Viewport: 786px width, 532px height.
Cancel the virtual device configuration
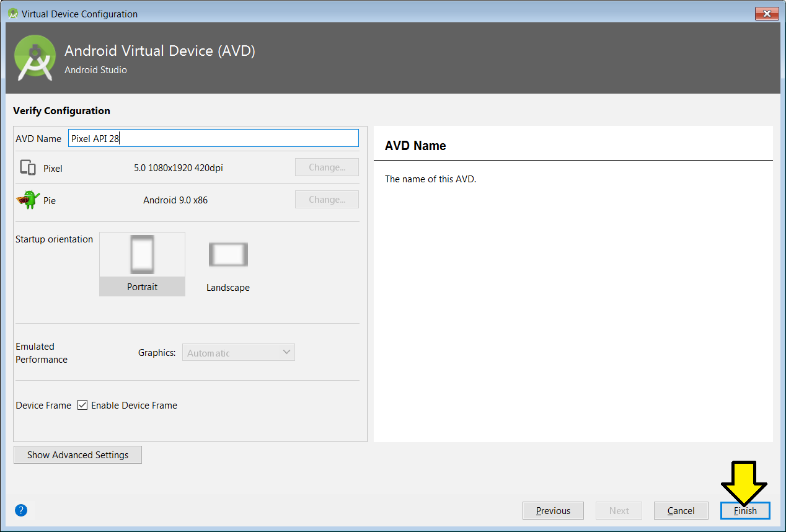[681, 510]
